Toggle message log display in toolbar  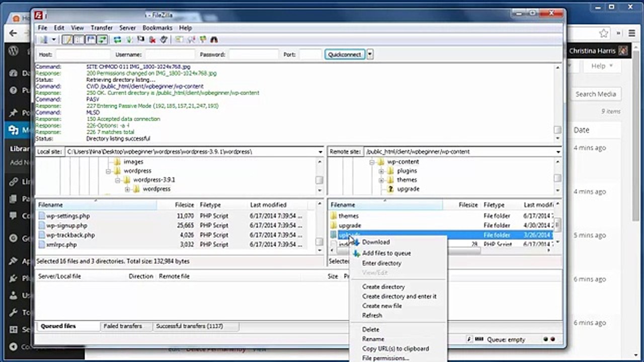[67, 40]
